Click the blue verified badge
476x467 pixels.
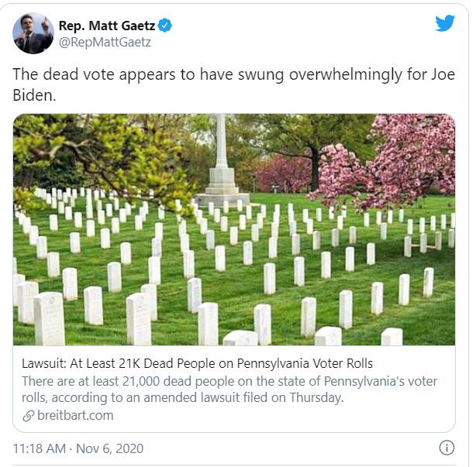point(165,26)
